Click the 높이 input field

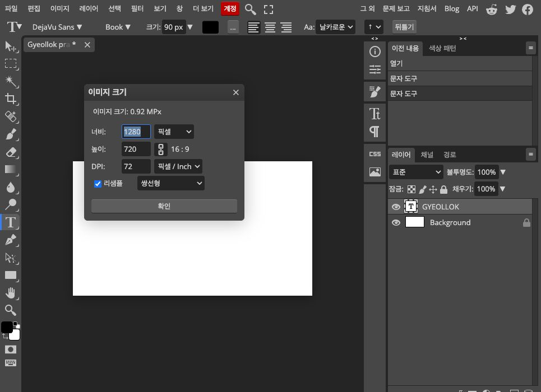[136, 150]
